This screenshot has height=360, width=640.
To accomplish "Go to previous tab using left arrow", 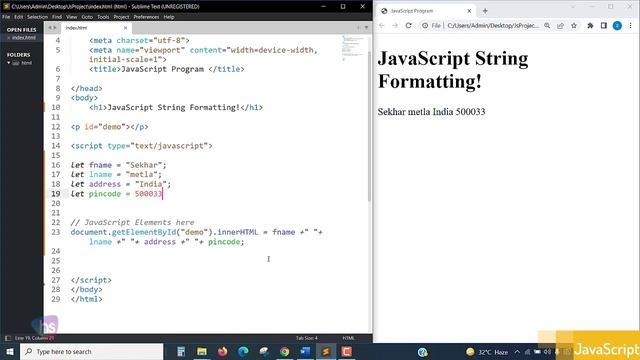I will pyautogui.click(x=49, y=28).
